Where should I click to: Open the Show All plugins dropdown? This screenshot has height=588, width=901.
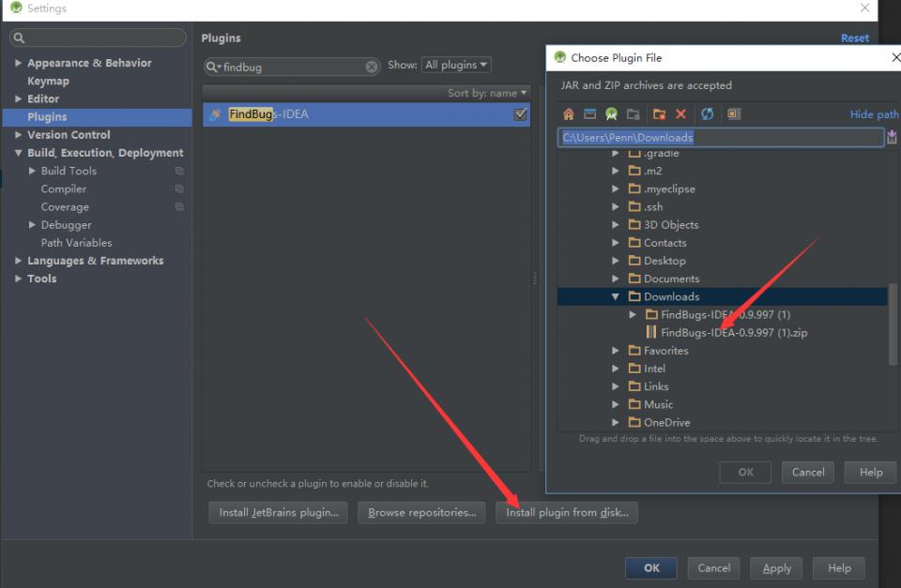(456, 65)
